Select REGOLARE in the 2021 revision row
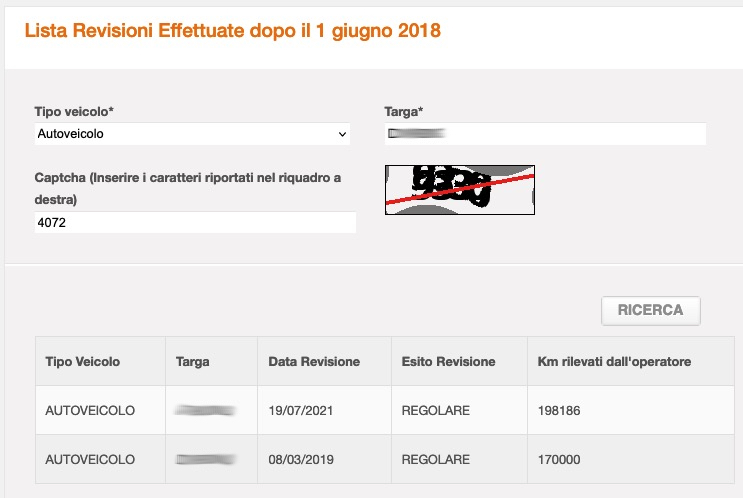Viewport: 743px width, 498px height. click(435, 410)
